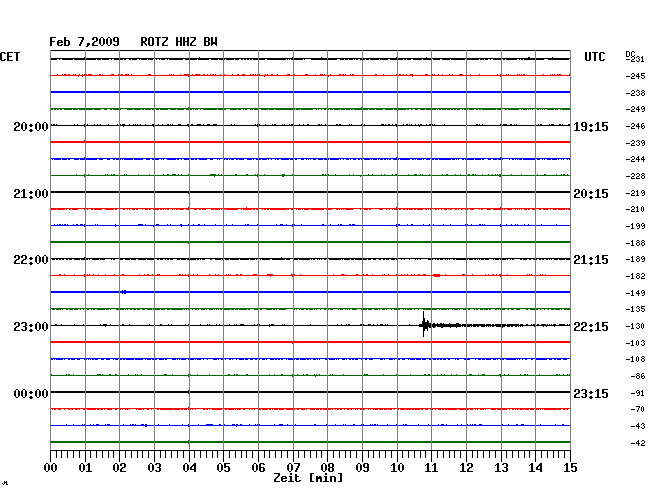650x494 pixels.
Task: Click the DC offset value "-189"
Action: click(x=635, y=259)
